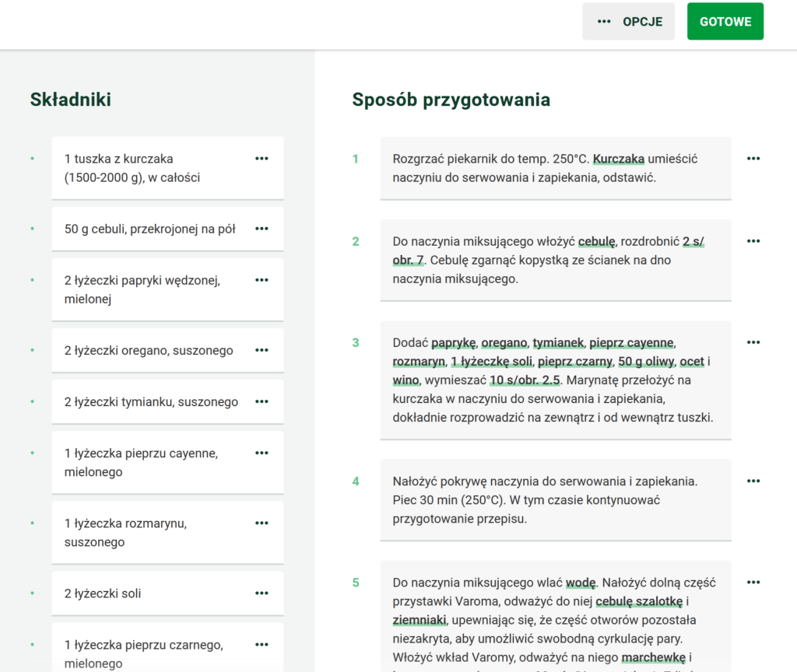Open three-dot menu for 2 łyżeczki soli
The height and width of the screenshot is (672, 797).
pyautogui.click(x=262, y=593)
